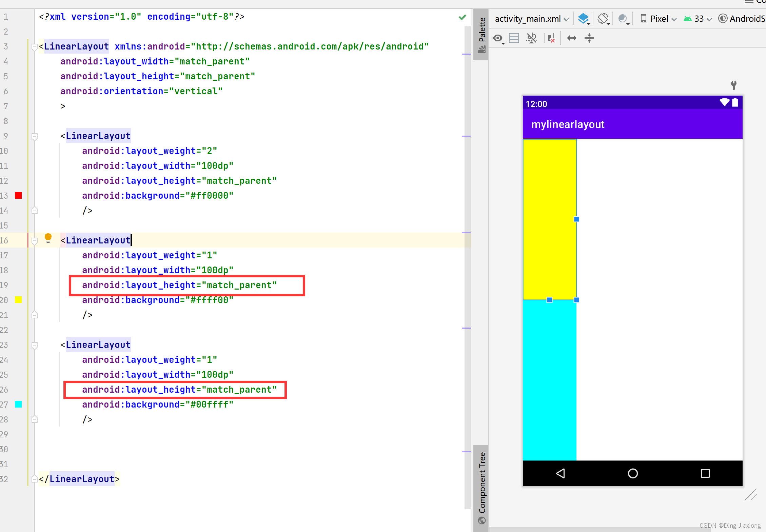Open the Design Surface layers selector
Screen dimensions: 766x532
(584, 19)
